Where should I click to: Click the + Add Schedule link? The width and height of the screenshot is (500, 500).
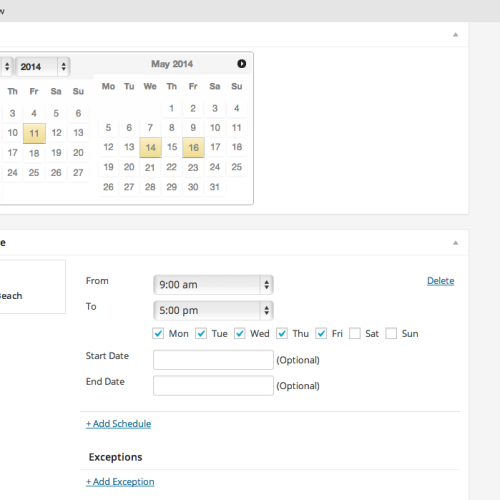click(x=118, y=424)
